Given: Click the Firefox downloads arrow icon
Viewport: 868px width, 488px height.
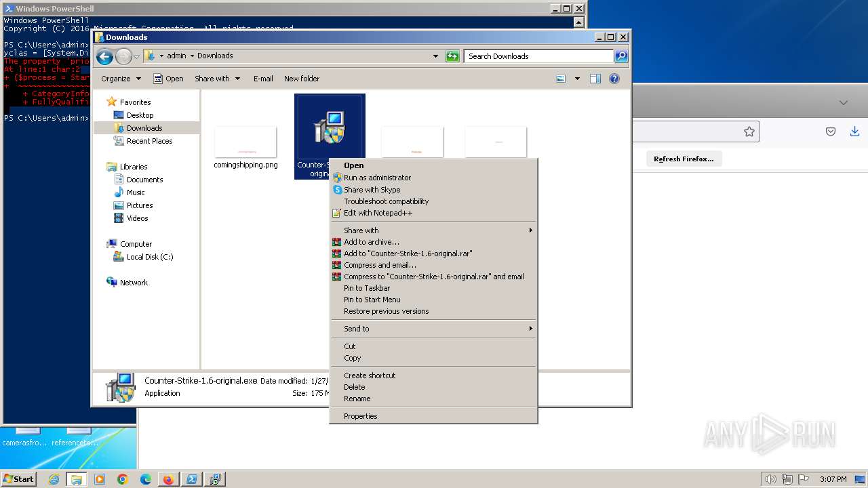Looking at the screenshot, I should tap(854, 131).
